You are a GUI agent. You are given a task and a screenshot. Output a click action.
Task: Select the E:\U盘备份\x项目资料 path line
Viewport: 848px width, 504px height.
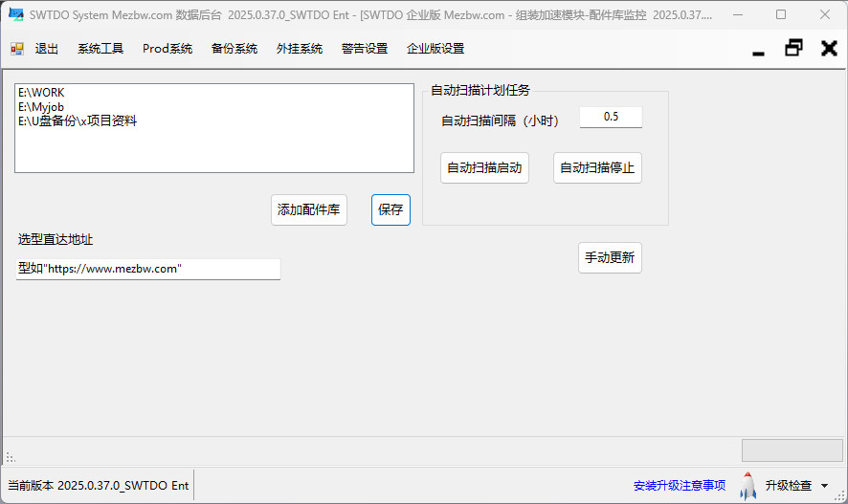[78, 121]
